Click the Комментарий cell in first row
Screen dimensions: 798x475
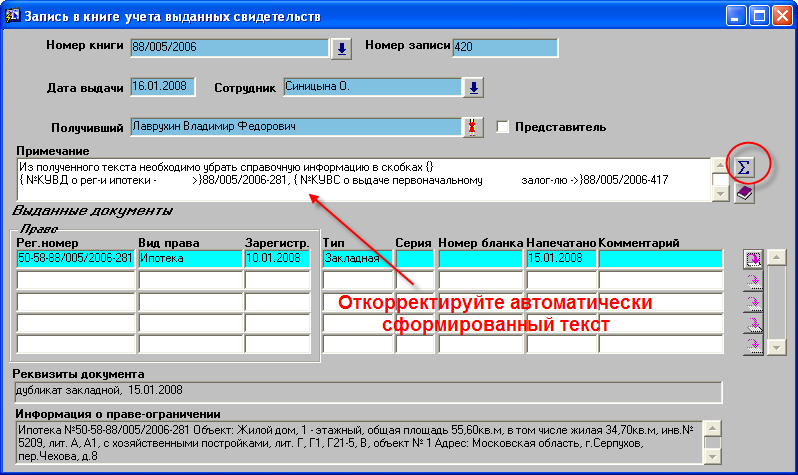click(661, 259)
